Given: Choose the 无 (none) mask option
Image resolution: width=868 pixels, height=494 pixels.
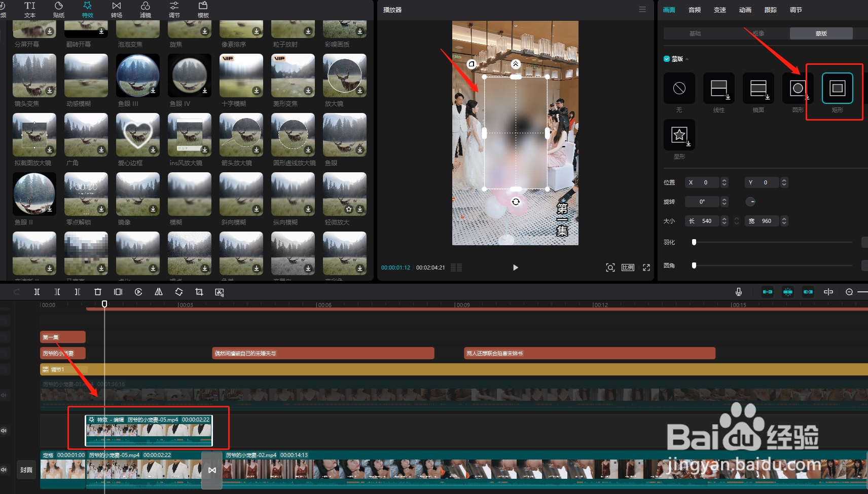Looking at the screenshot, I should click(679, 88).
